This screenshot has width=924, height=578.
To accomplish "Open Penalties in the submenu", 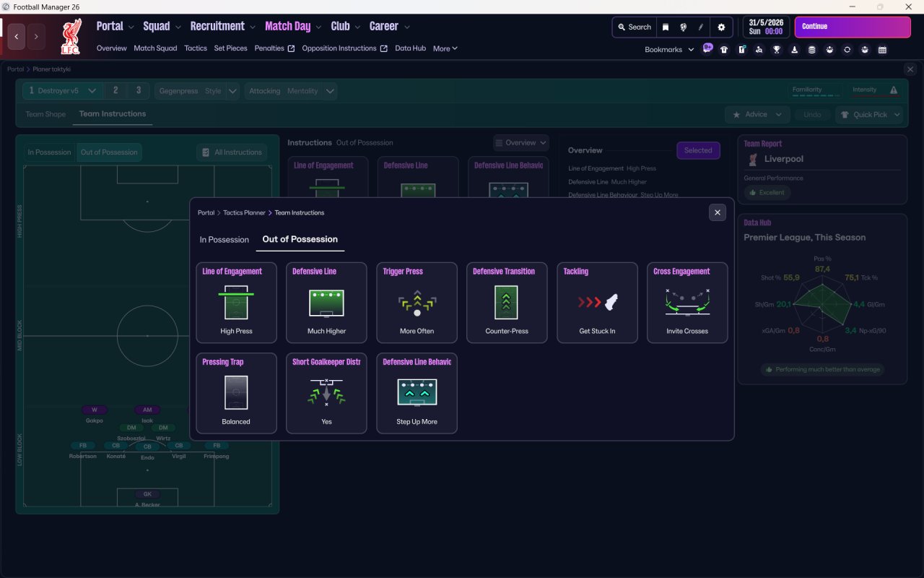I will [x=274, y=48].
